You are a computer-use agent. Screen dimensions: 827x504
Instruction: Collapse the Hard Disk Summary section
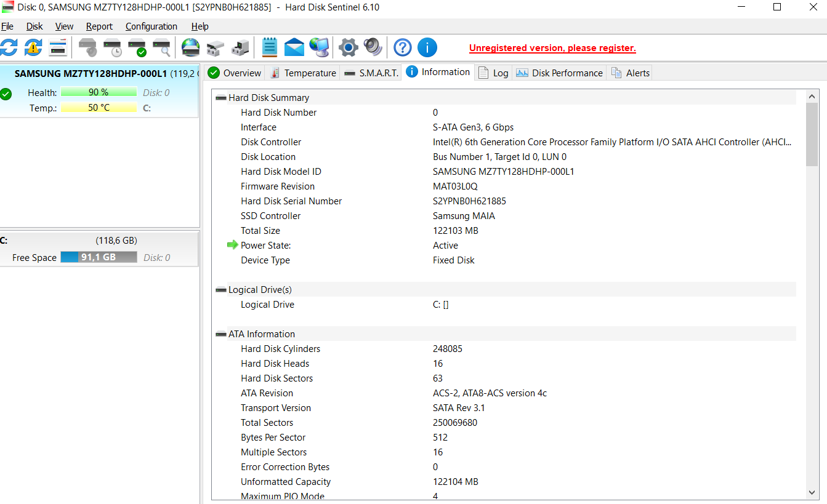pyautogui.click(x=221, y=98)
